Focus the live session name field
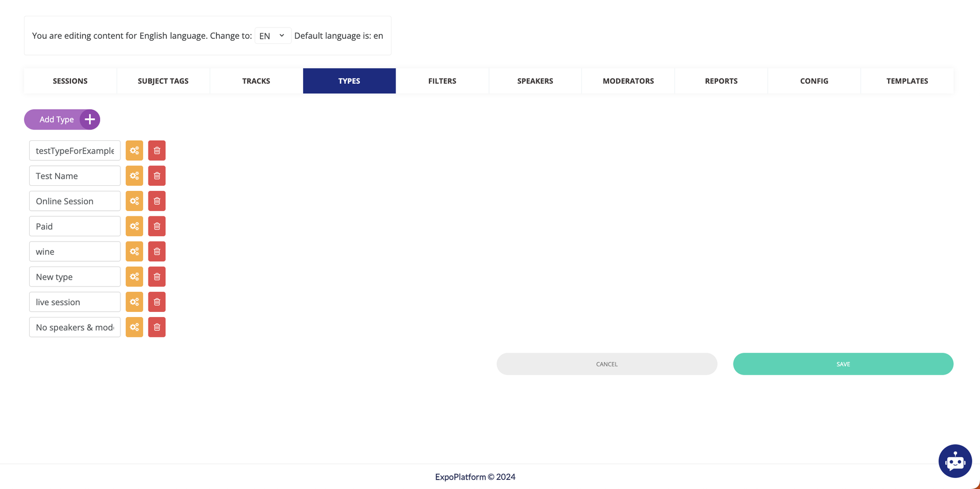The image size is (980, 489). (75, 302)
